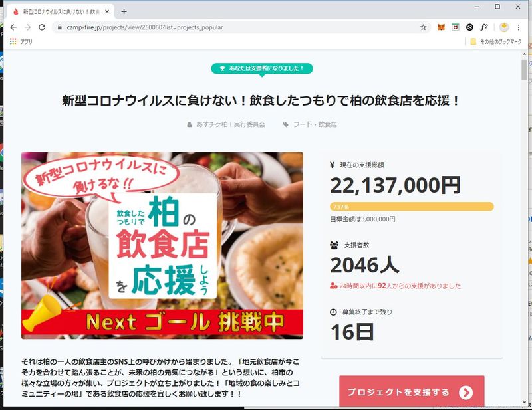The image size is (532, 410).
Task: Open the アプリ apps grid shortcut
Action: click(21, 41)
